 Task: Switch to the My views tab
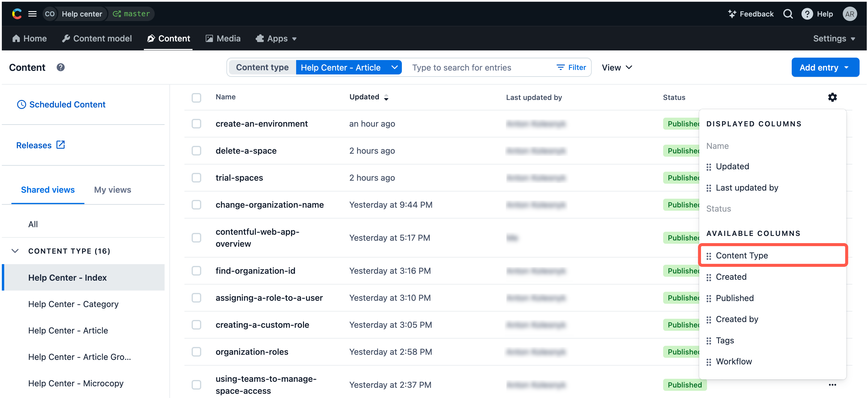pyautogui.click(x=113, y=190)
